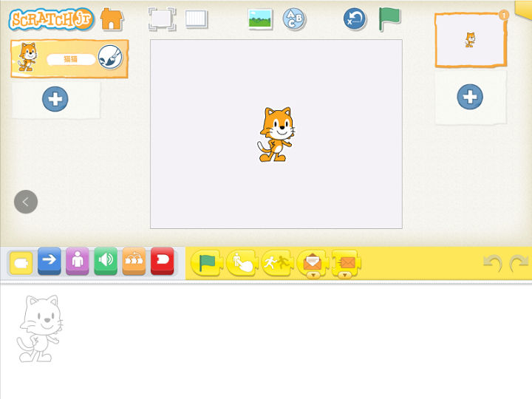Screen dimensions: 532x399
Task: Edit the cat character name field
Action: (71, 59)
